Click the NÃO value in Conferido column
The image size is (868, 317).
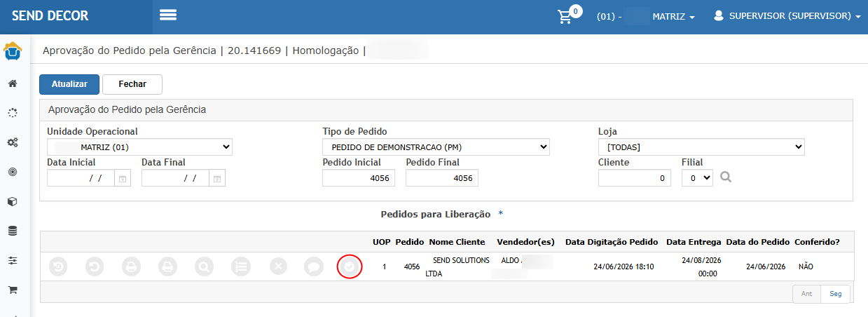pos(806,267)
